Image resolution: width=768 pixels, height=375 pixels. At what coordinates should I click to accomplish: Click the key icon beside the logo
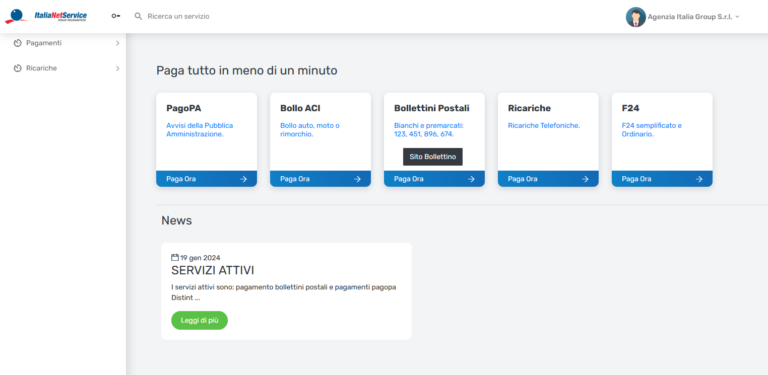(116, 16)
